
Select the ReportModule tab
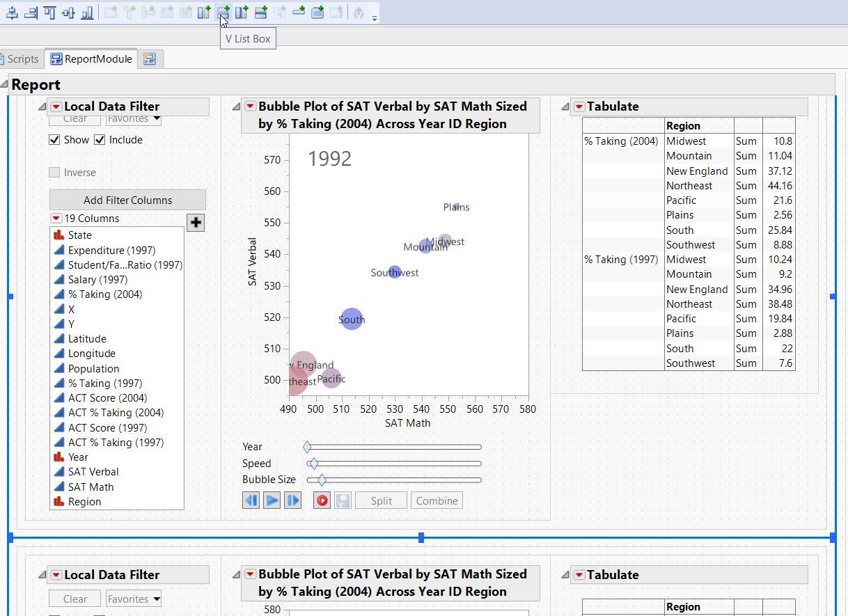coord(91,58)
